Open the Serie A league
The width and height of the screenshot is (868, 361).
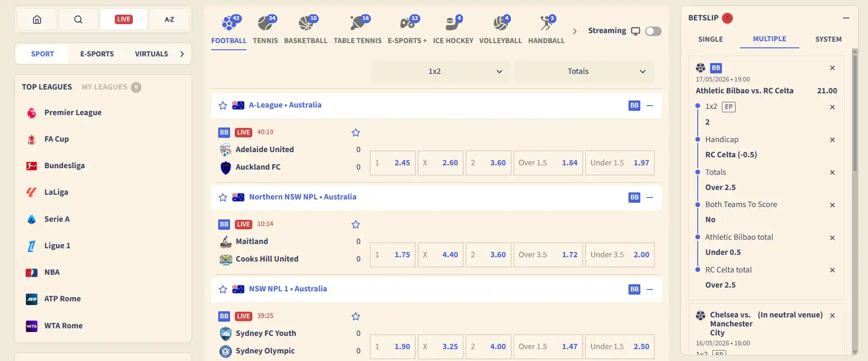tap(57, 219)
